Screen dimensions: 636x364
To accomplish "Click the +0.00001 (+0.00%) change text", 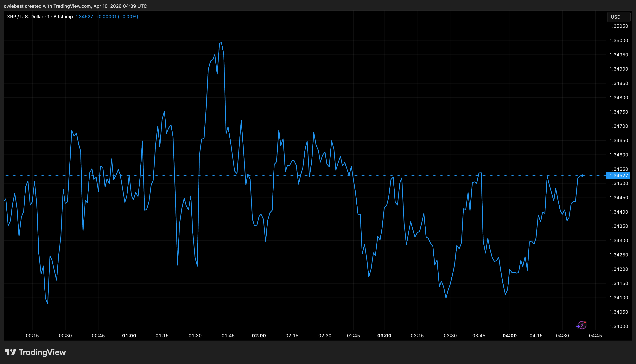I will 117,16.
